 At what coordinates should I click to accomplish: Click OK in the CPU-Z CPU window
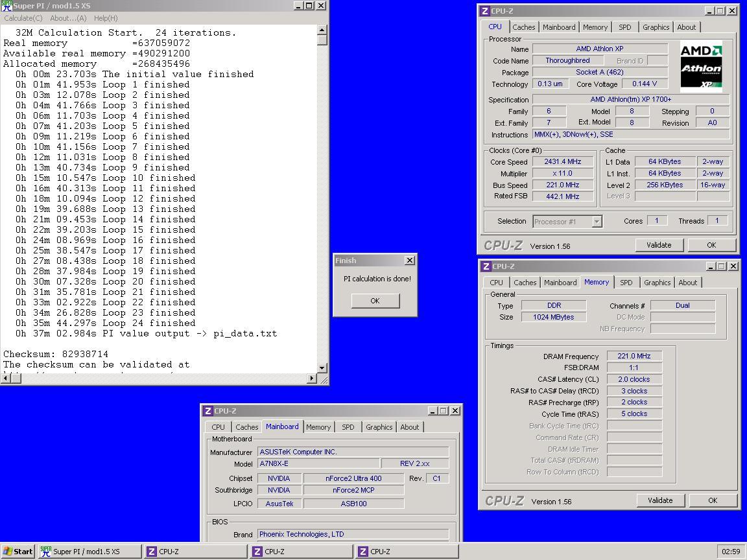pos(711,245)
